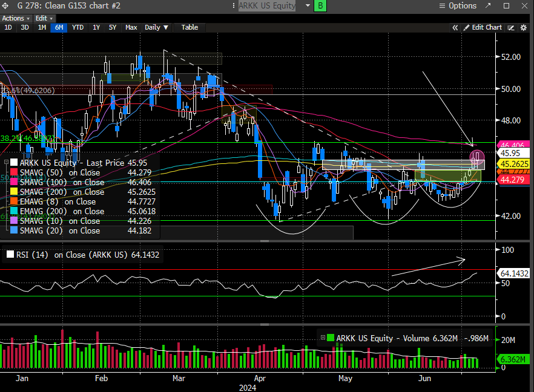Select the 1M time range
This screenshot has height=392, width=534.
[42, 28]
